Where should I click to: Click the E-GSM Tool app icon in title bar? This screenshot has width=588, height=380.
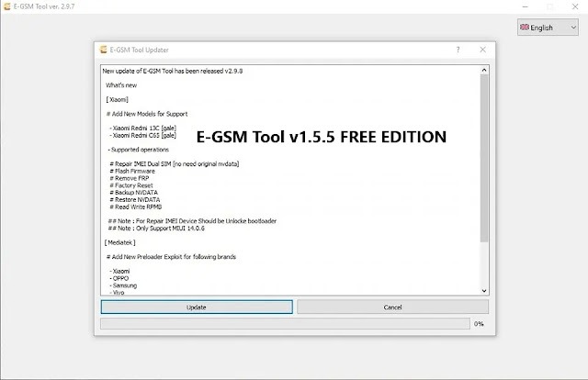(10, 7)
